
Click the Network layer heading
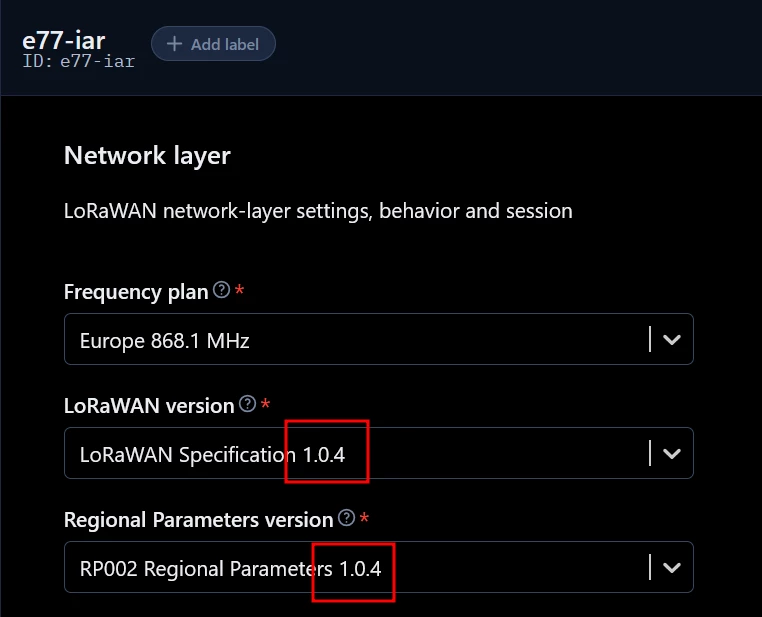pyautogui.click(x=147, y=155)
